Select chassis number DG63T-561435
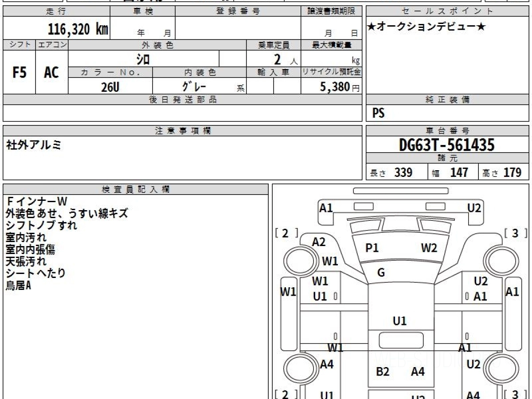532x399 pixels. pyautogui.click(x=447, y=145)
